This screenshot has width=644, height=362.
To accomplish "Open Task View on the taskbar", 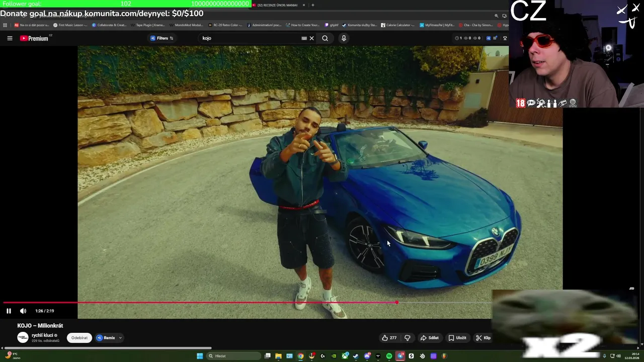I will 267,356.
